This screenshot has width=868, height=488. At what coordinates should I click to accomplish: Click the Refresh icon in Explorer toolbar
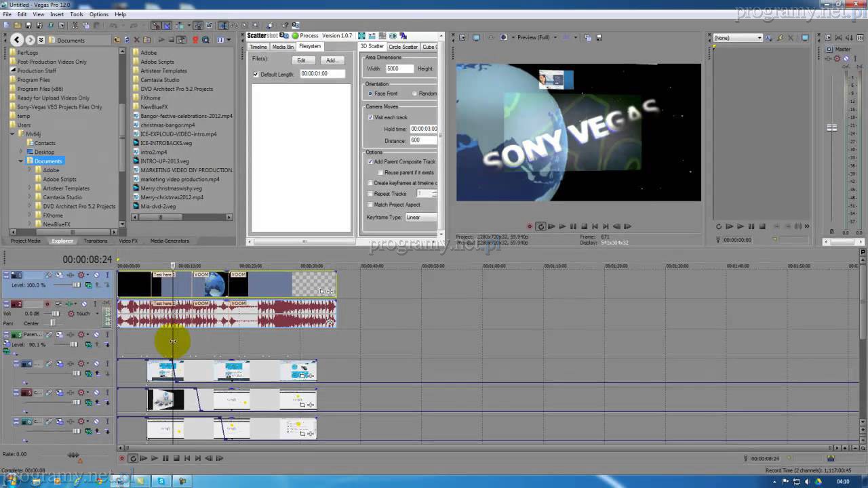coord(127,40)
